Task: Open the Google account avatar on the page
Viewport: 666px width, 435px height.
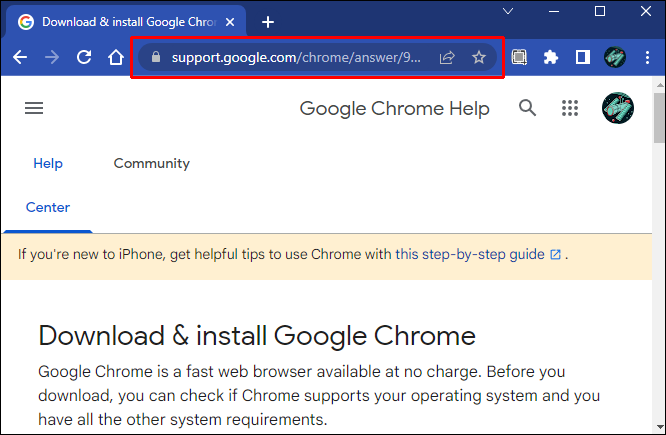Action: [618, 108]
